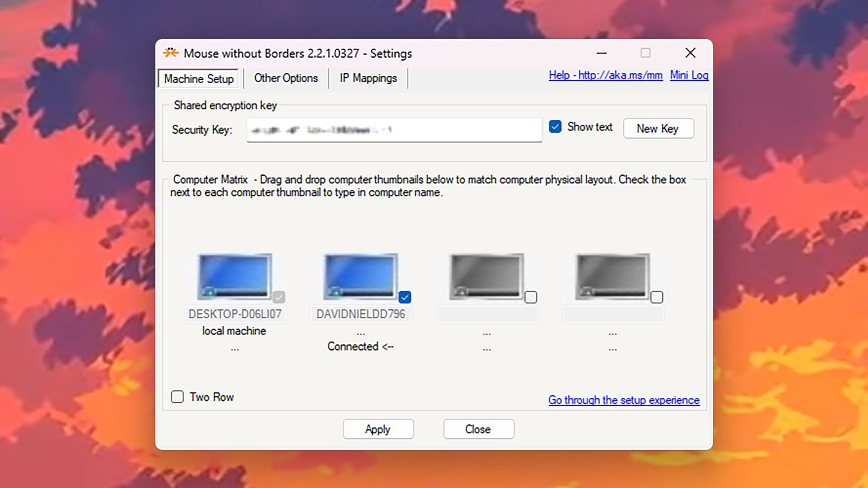Viewport: 868px width, 488px height.
Task: Click the 'Connected <--' status text
Action: [361, 346]
